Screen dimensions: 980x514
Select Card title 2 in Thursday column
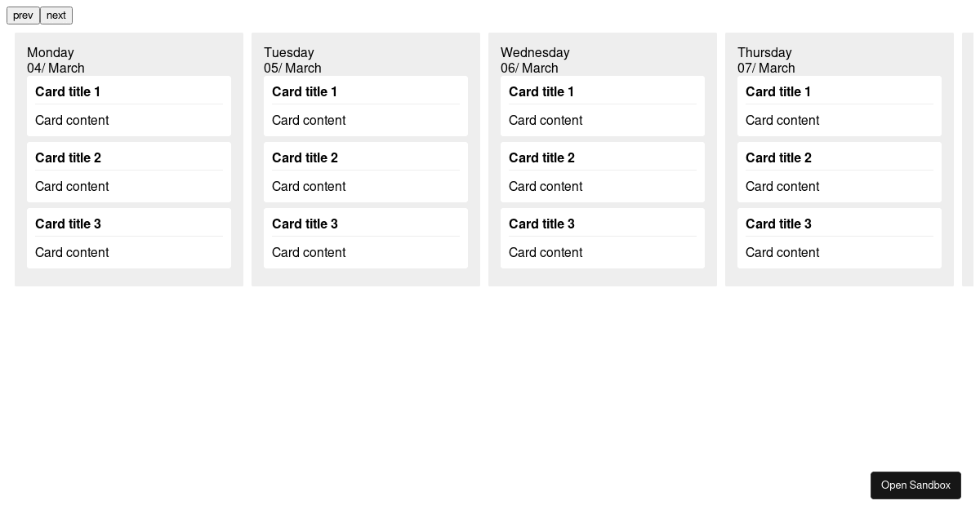pos(778,157)
